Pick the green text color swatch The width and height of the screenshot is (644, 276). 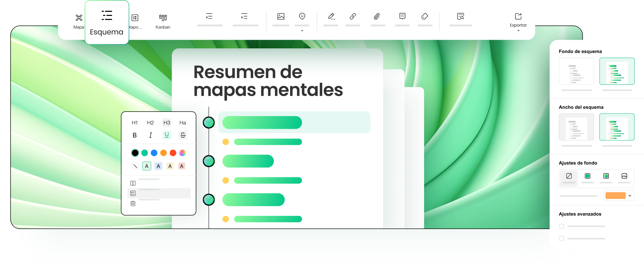pyautogui.click(x=145, y=153)
